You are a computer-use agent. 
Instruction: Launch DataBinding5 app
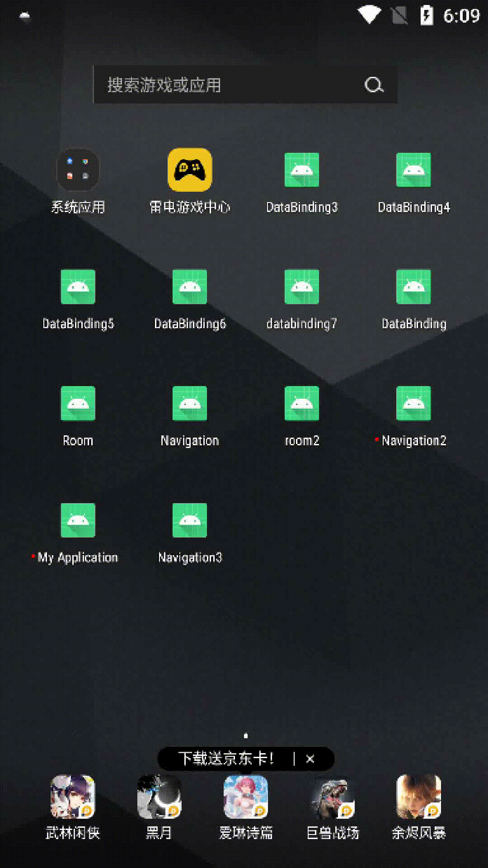click(x=78, y=287)
